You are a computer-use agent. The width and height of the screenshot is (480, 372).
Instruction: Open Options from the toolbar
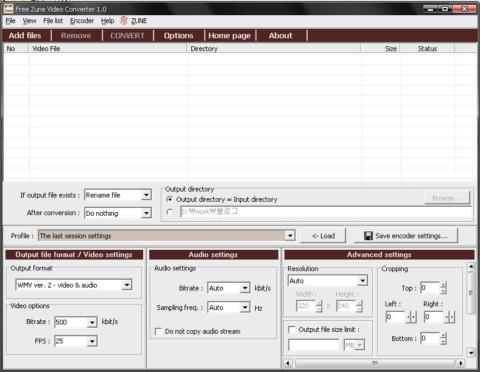(179, 36)
